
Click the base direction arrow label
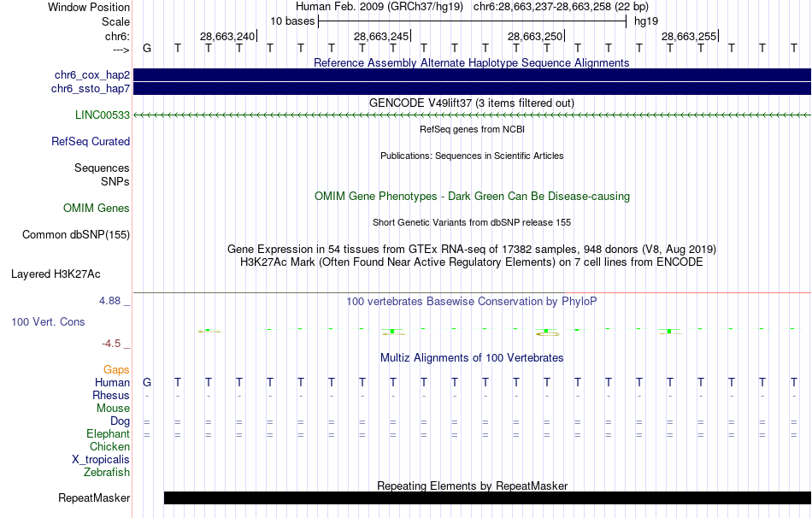121,50
